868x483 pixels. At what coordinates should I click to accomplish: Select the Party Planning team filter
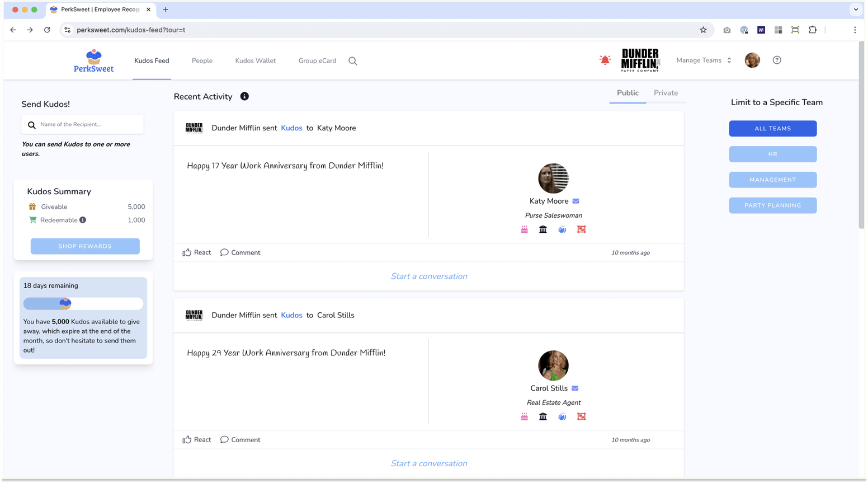pos(772,205)
